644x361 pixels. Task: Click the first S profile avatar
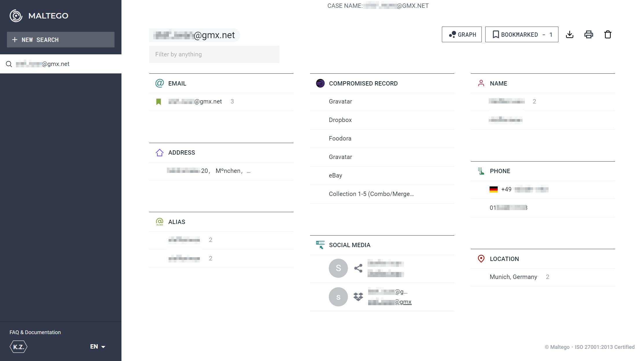tap(338, 268)
